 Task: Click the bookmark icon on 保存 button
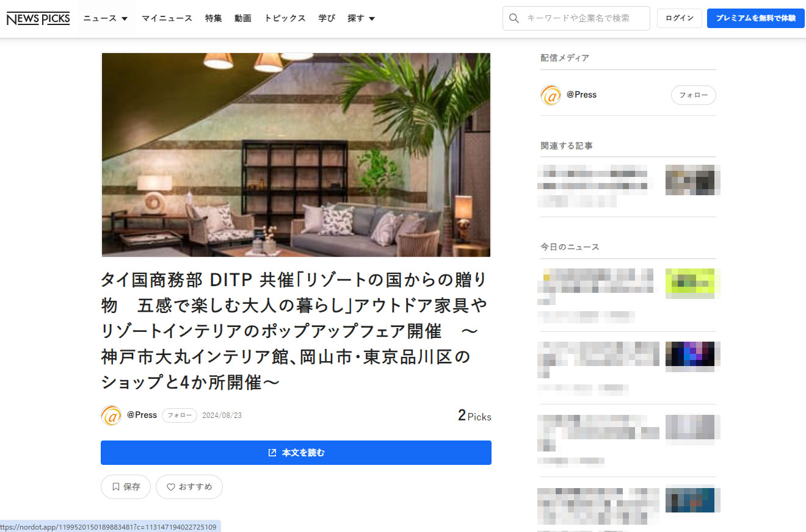(115, 487)
